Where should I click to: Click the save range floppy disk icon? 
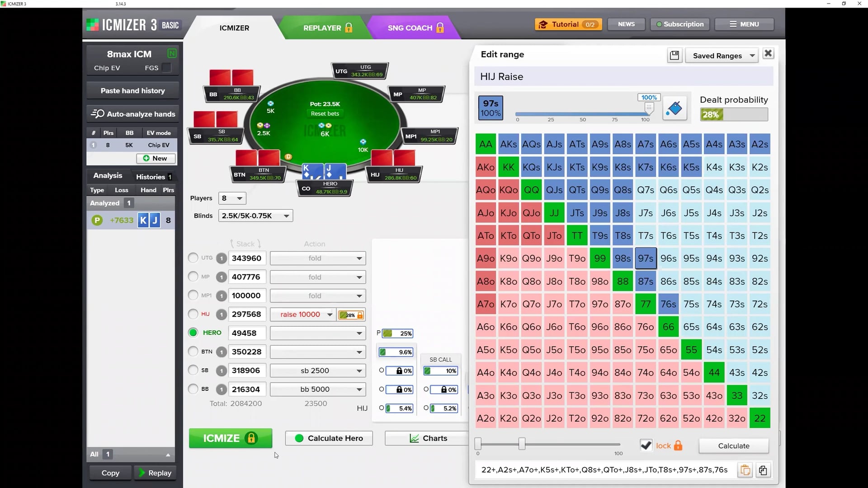click(675, 56)
